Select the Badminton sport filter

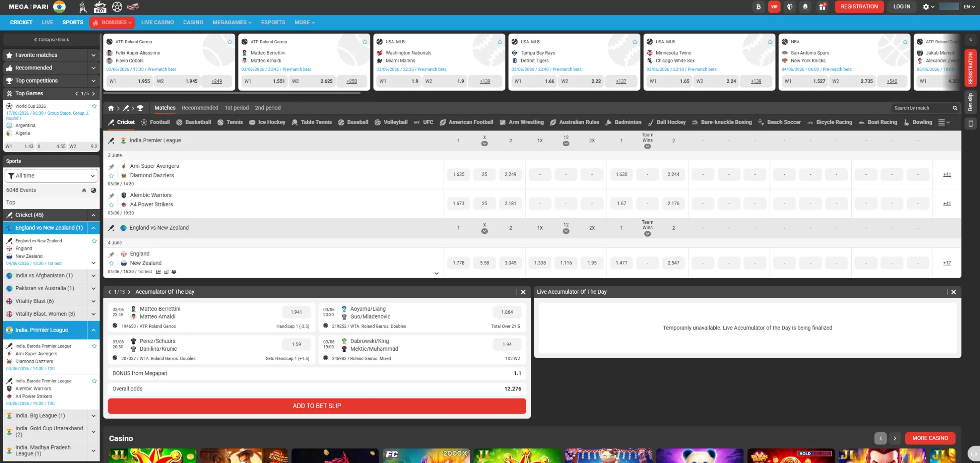coord(623,122)
